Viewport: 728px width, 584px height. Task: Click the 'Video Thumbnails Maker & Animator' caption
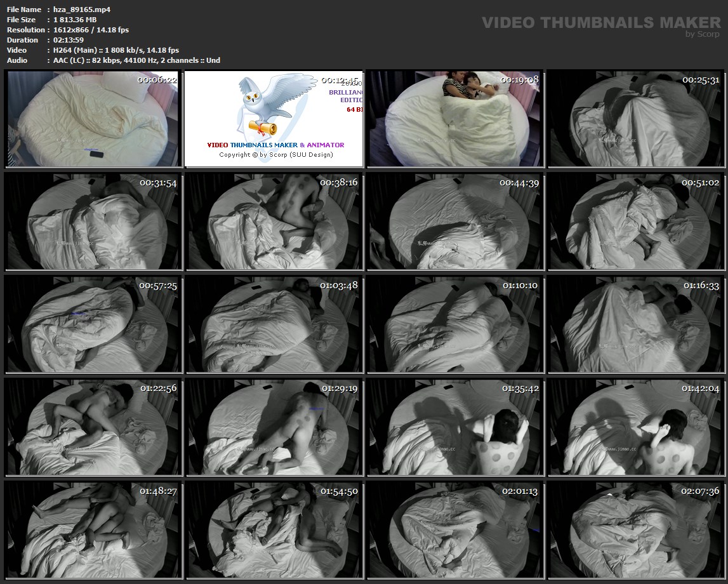[x=275, y=145]
